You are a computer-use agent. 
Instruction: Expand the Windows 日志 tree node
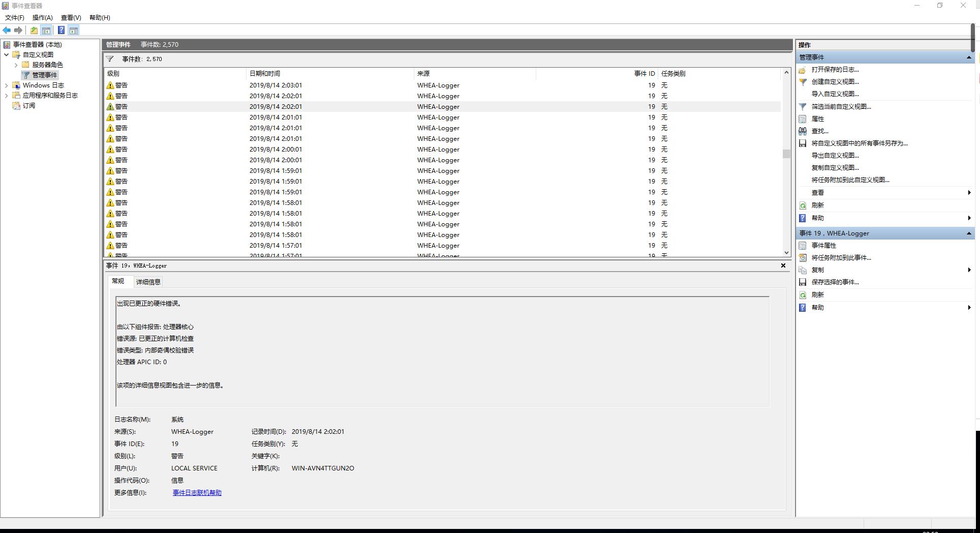coord(6,85)
